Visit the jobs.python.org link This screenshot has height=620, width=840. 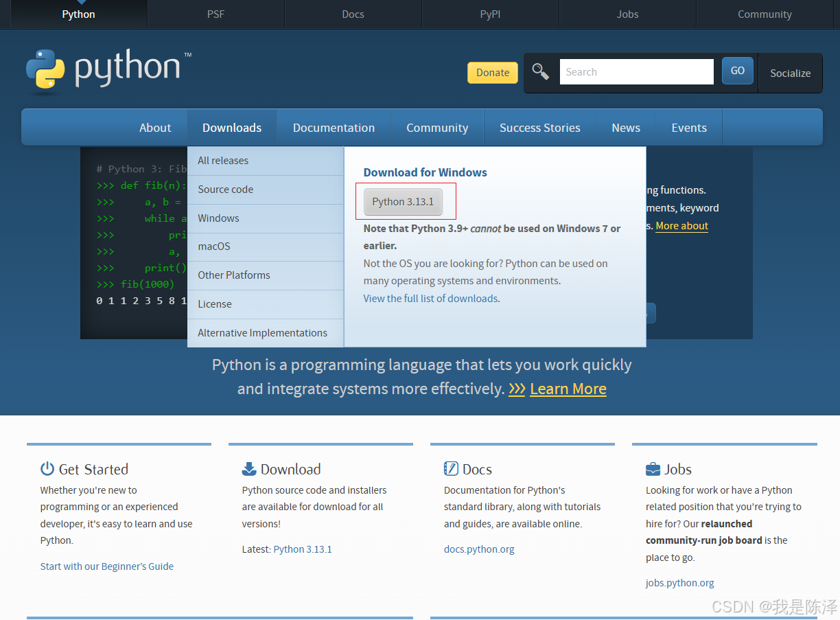coord(679,583)
